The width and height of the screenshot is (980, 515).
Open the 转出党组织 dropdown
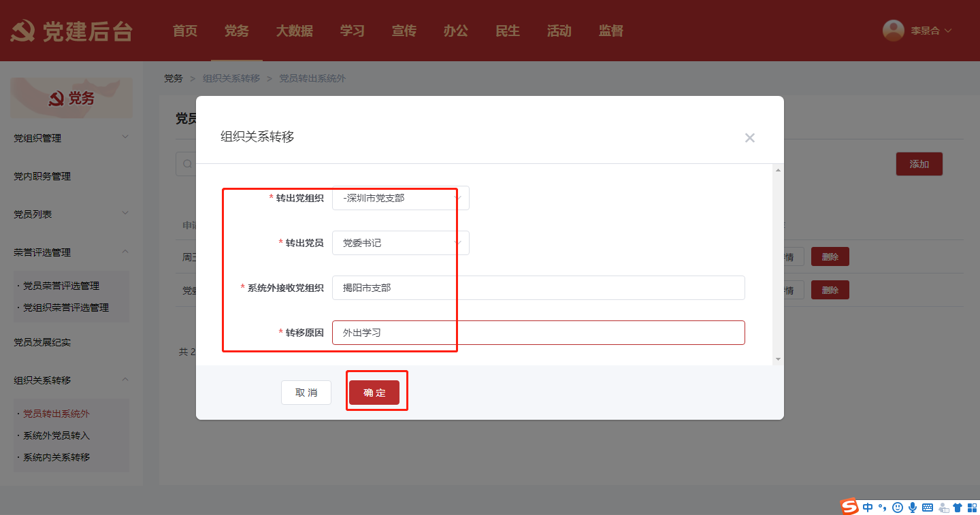click(x=400, y=198)
